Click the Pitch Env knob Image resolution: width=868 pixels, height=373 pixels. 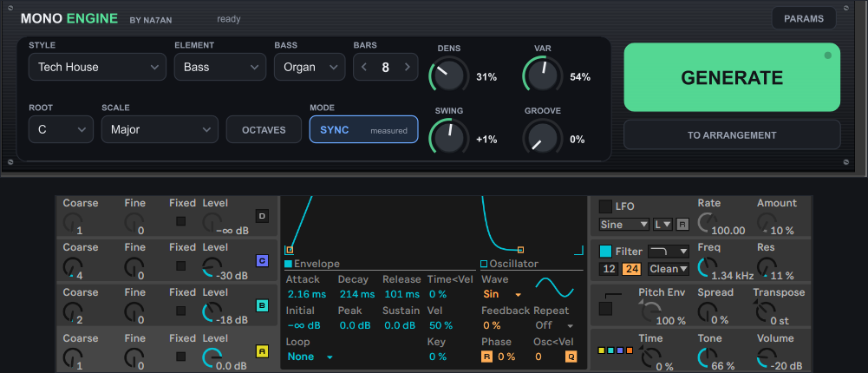[649, 311]
